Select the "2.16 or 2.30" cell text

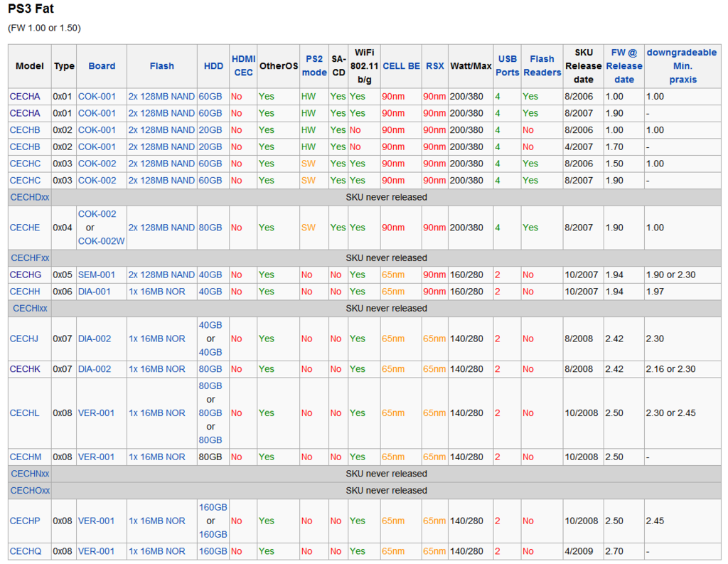coord(671,369)
